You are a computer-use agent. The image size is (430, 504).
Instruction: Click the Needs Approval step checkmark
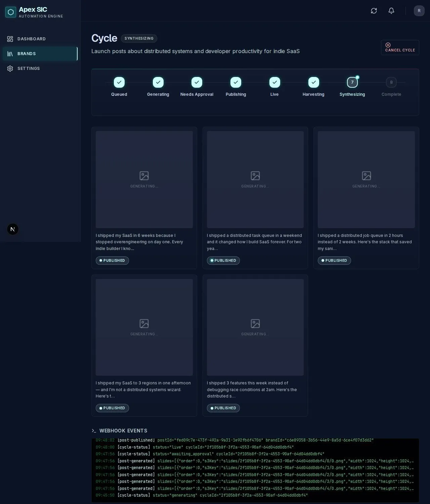tap(197, 82)
